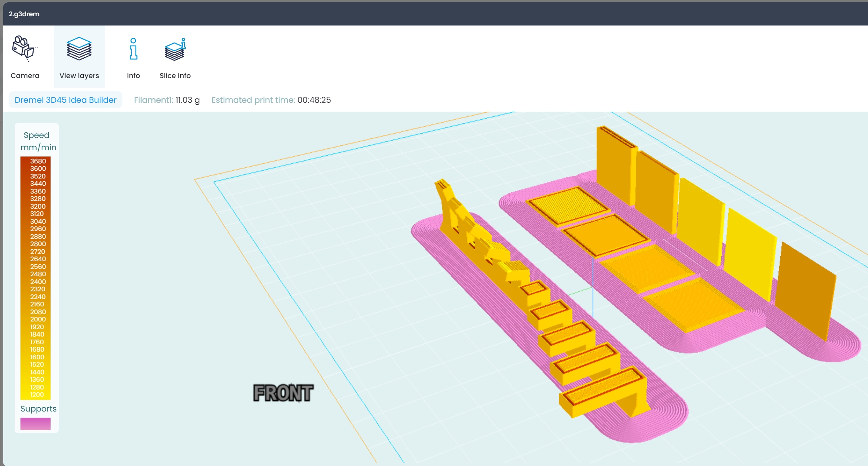Select the Dremel 3D45 Idea Builder printer
This screenshot has width=868, height=466.
tap(66, 100)
